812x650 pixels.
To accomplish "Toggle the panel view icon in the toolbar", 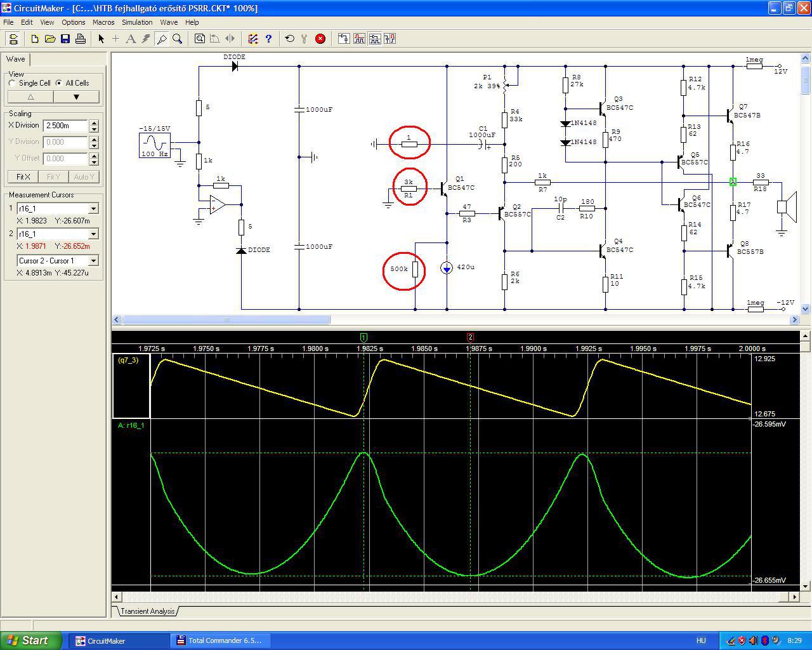I will tap(13, 39).
